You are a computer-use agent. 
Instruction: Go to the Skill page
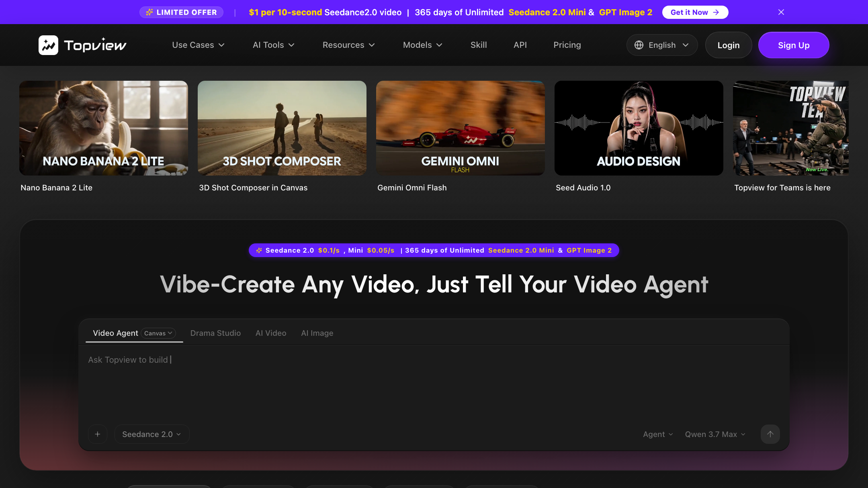479,45
